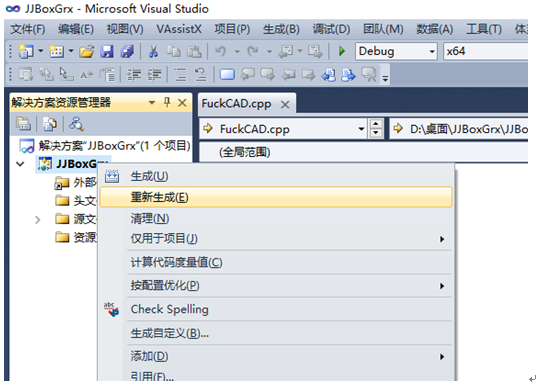Viewport: 538px width, 382px height.
Task: Start debugging with the green play icon
Action: [342, 51]
